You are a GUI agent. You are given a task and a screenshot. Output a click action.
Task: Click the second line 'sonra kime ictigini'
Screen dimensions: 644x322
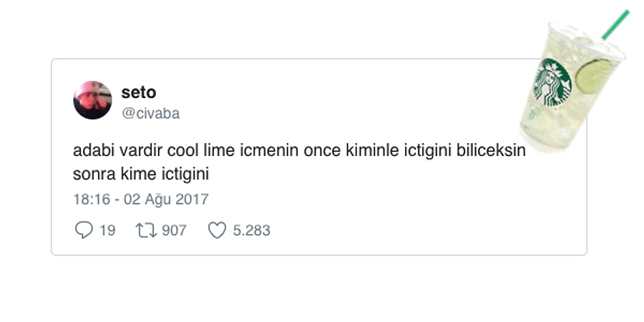[x=141, y=174]
